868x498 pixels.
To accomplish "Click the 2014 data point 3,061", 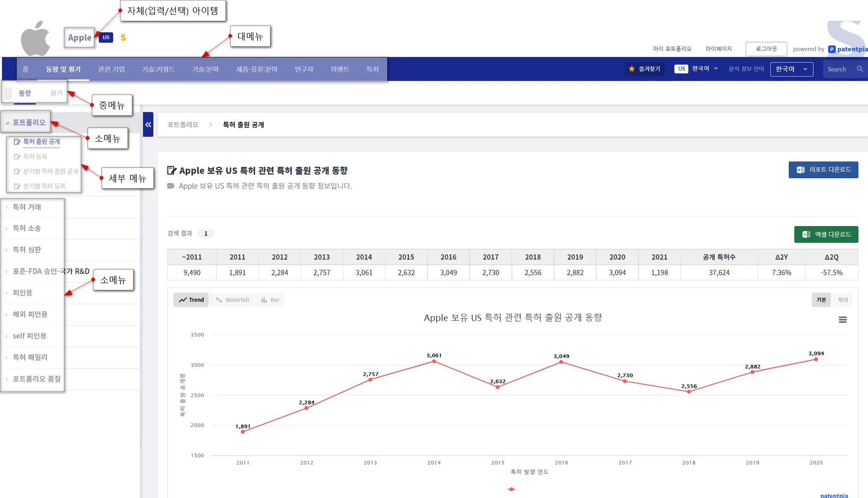I will coord(434,361).
